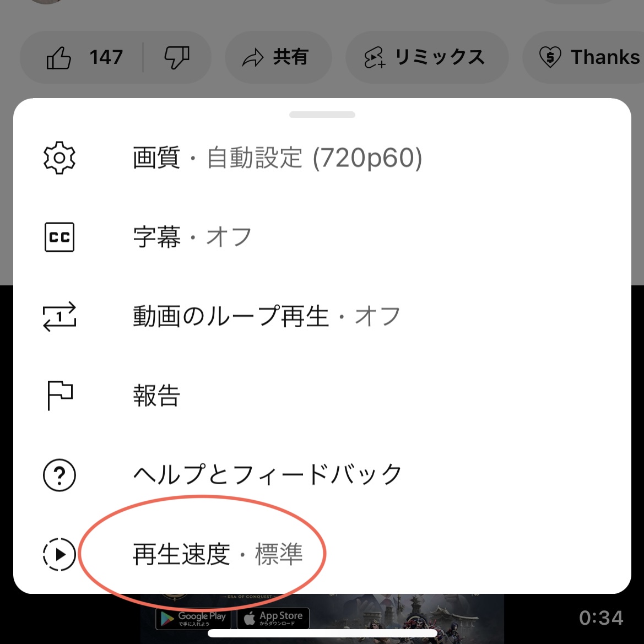
Task: Tap the loop arrows icon
Action: pos(59,316)
